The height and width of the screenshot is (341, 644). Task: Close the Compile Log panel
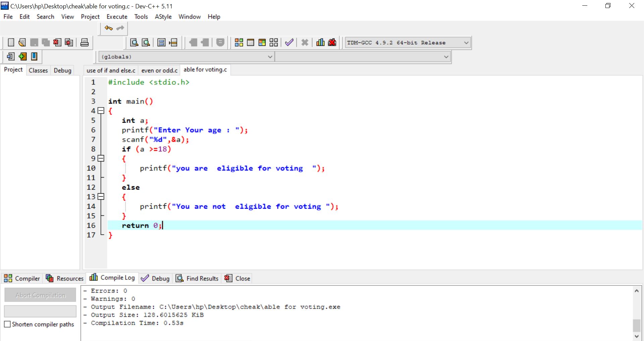[237, 278]
